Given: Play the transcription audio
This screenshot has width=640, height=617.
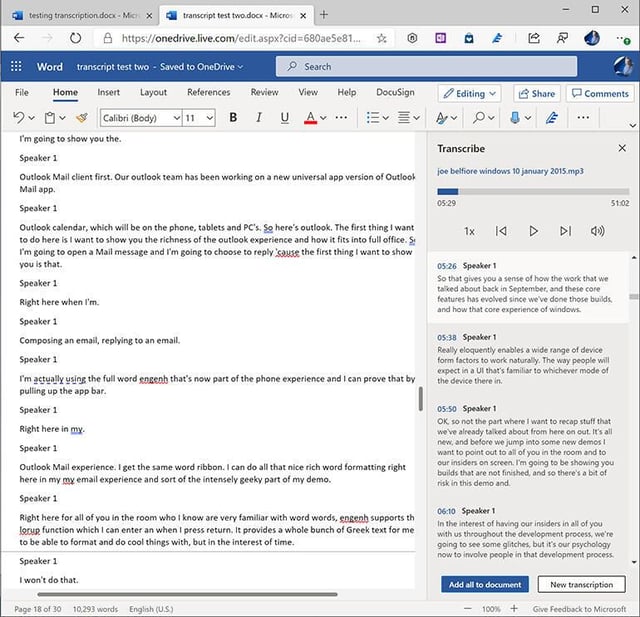Looking at the screenshot, I should coord(533,231).
